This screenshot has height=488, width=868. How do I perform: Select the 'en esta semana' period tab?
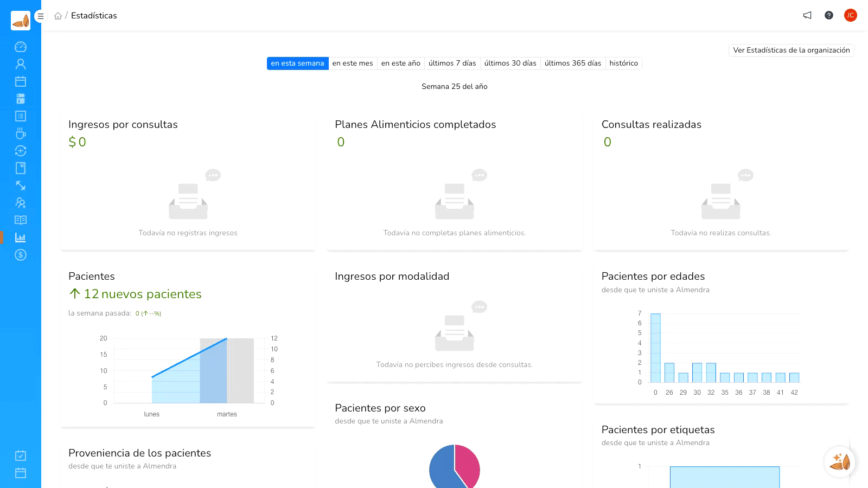[297, 63]
